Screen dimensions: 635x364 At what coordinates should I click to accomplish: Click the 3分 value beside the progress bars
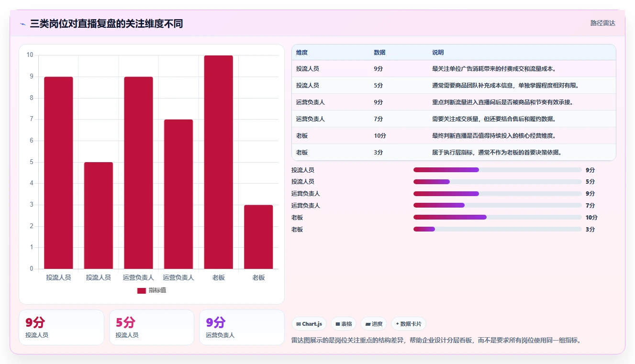coord(590,229)
